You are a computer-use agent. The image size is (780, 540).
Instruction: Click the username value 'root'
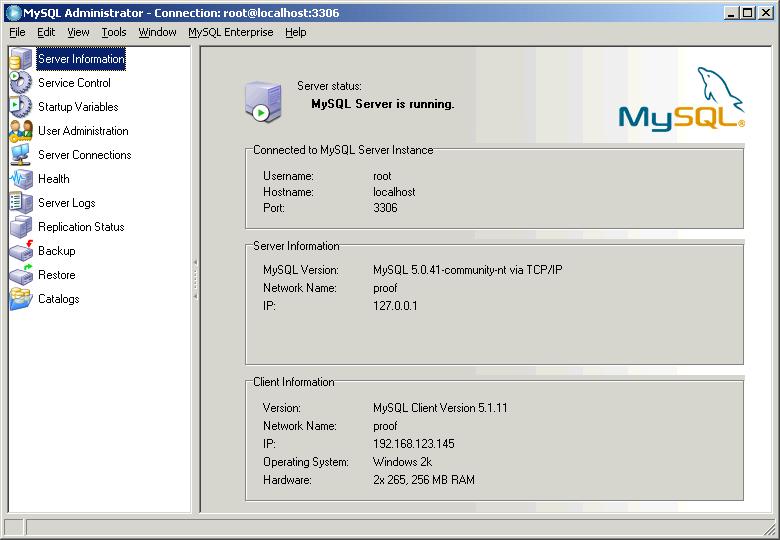(x=382, y=176)
